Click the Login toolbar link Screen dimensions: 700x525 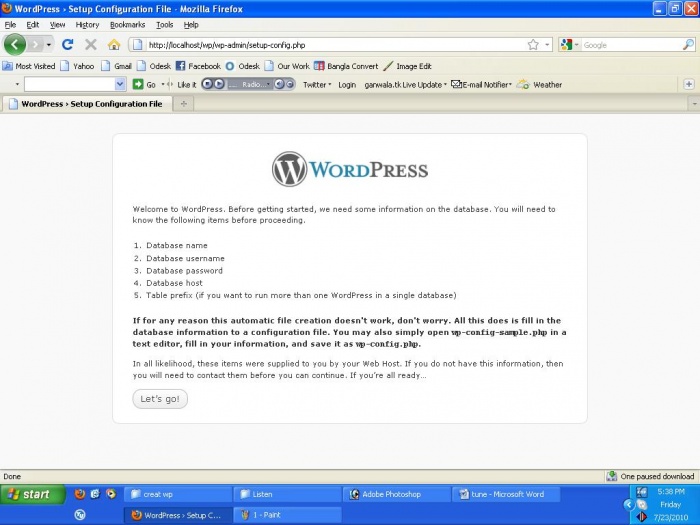(347, 85)
